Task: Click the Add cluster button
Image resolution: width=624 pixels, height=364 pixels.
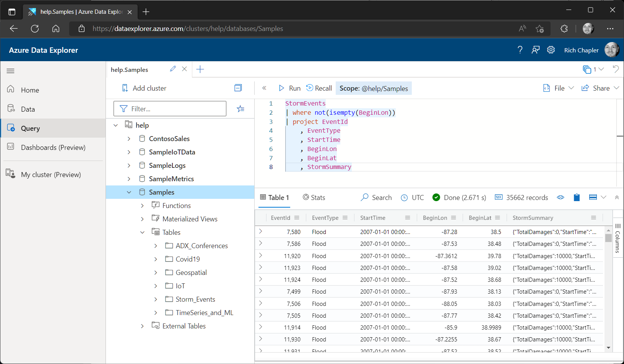Action: pyautogui.click(x=144, y=88)
